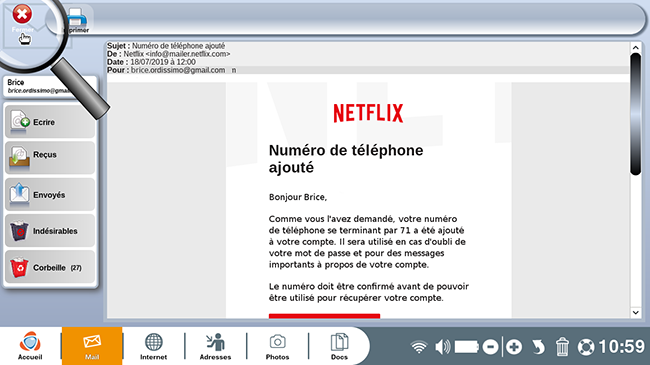The height and width of the screenshot is (365, 650).
Task: Close the email with the Fermer button
Action: pos(22,19)
